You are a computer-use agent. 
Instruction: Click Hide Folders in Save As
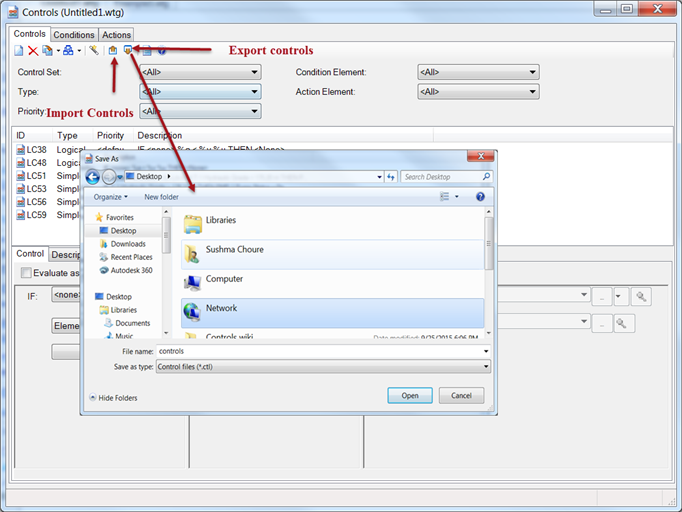[x=113, y=398]
